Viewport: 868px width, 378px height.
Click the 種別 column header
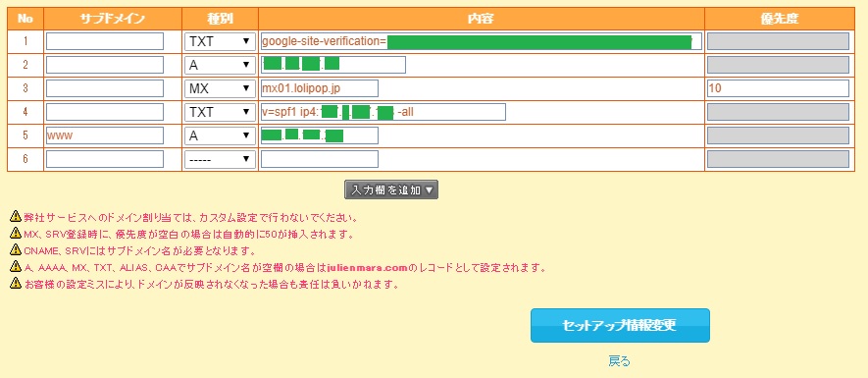tap(220, 19)
